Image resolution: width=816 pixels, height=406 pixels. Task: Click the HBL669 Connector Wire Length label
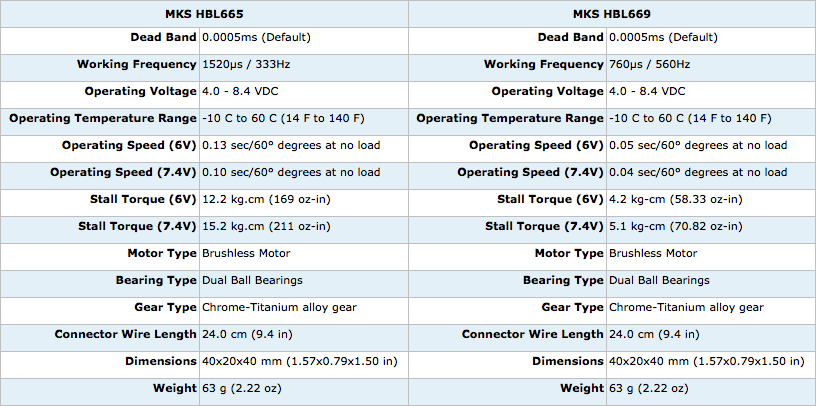pos(533,334)
